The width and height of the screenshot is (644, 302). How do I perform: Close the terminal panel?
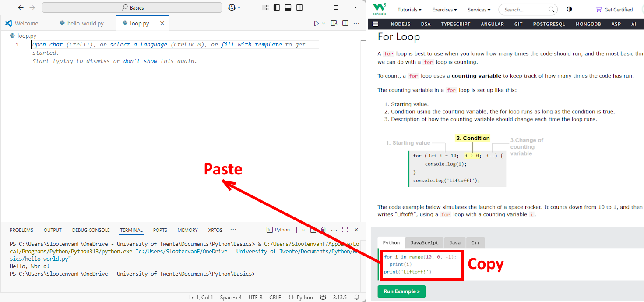[x=356, y=230]
